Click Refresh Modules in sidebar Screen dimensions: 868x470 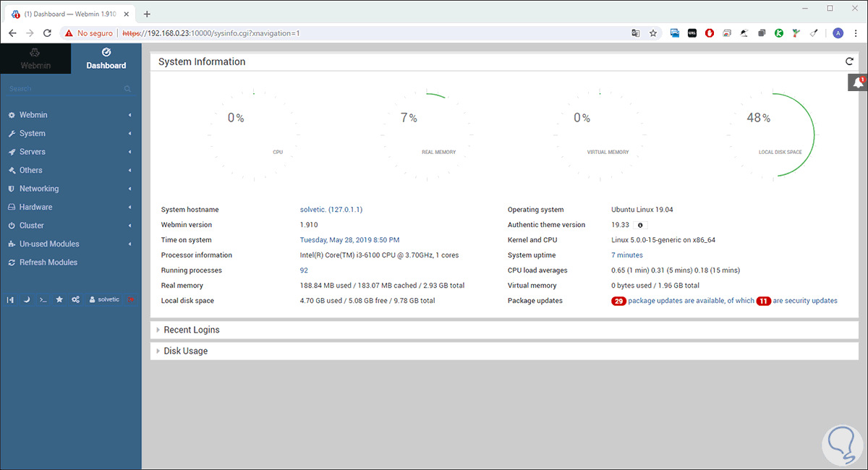point(48,262)
